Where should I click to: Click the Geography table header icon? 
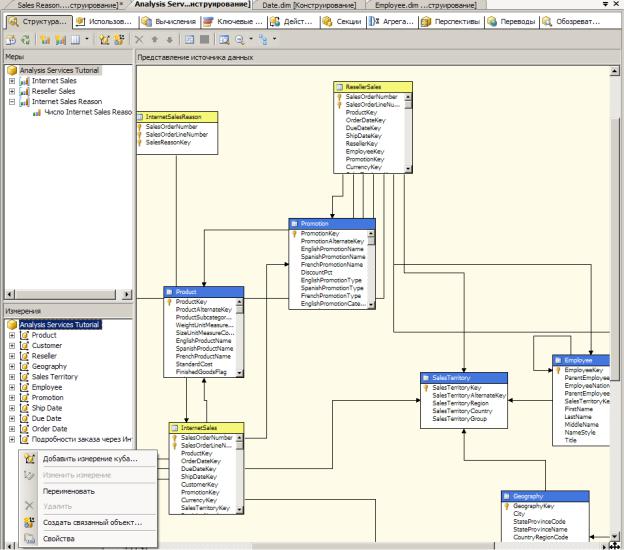pyautogui.click(x=507, y=496)
